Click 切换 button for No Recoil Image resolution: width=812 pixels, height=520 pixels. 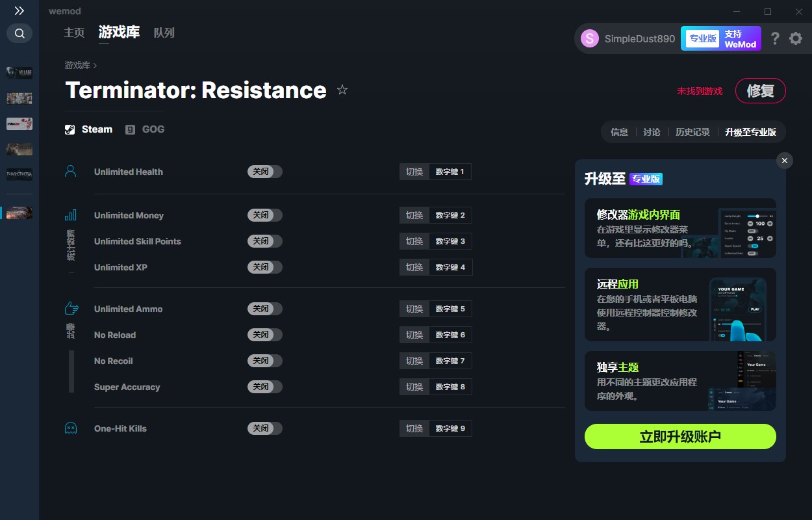pyautogui.click(x=414, y=361)
